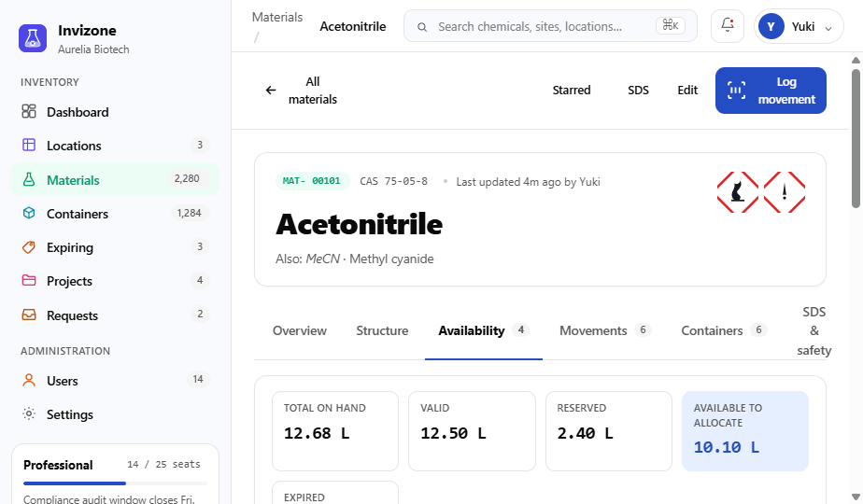Click the Yuki avatar circle
This screenshot has height=504, width=863.
tap(771, 26)
